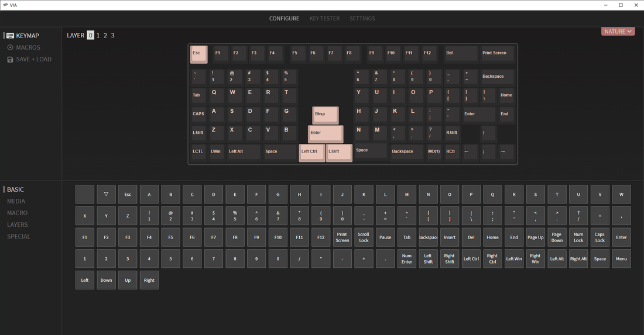Open the SPECIAL keycode category

[19, 236]
